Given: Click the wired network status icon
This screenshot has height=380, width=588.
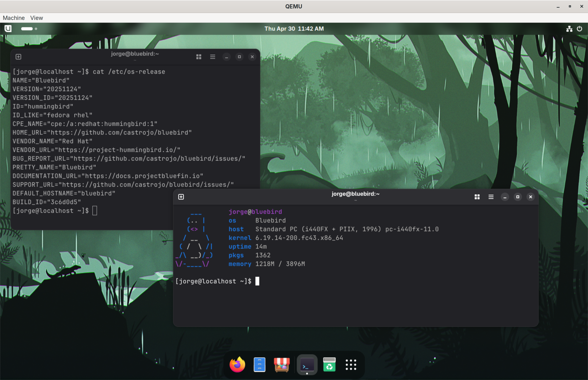Looking at the screenshot, I should pos(569,29).
